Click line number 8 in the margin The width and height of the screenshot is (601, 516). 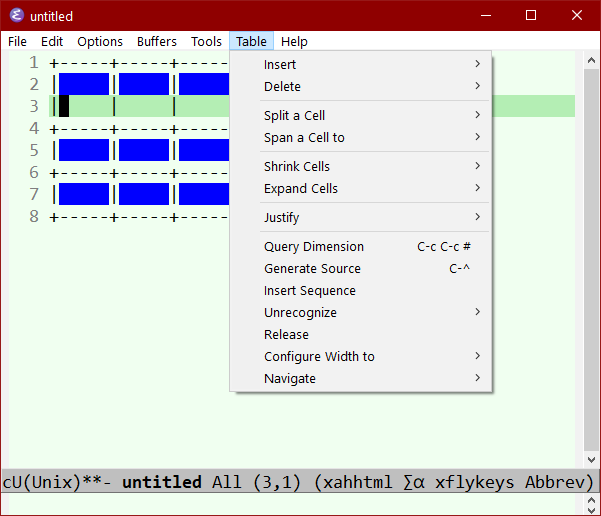pos(34,217)
